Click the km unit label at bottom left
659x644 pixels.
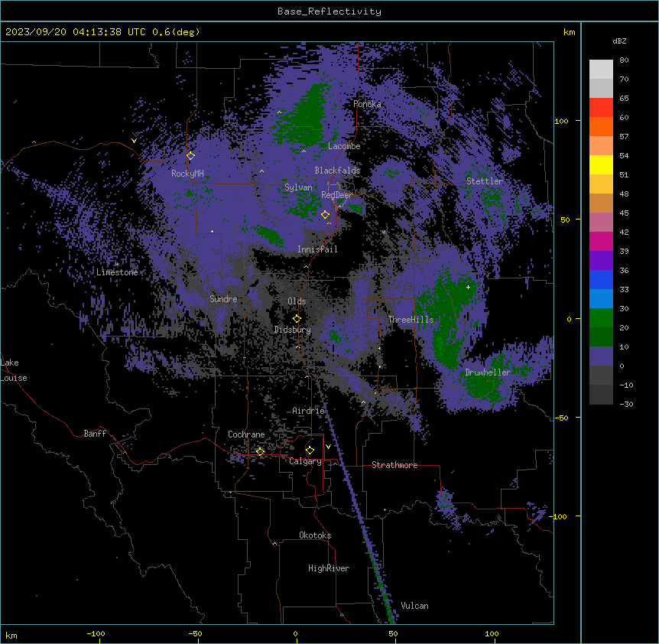click(11, 635)
